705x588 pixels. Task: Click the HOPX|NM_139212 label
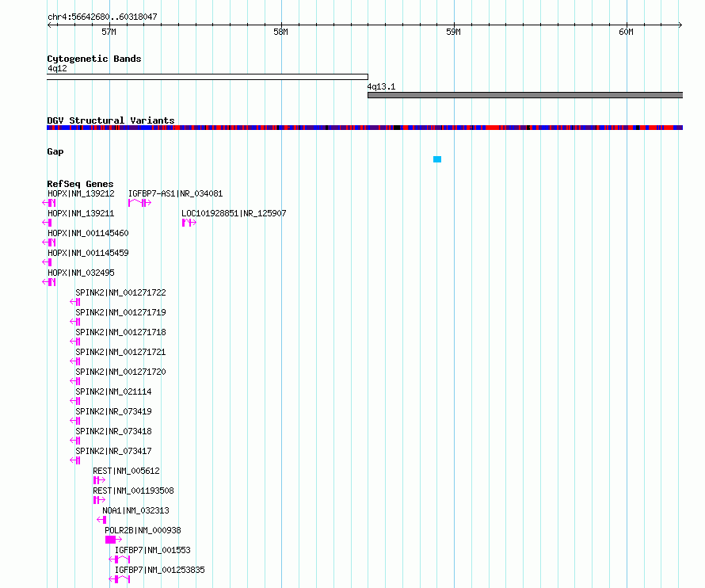pyautogui.click(x=81, y=193)
